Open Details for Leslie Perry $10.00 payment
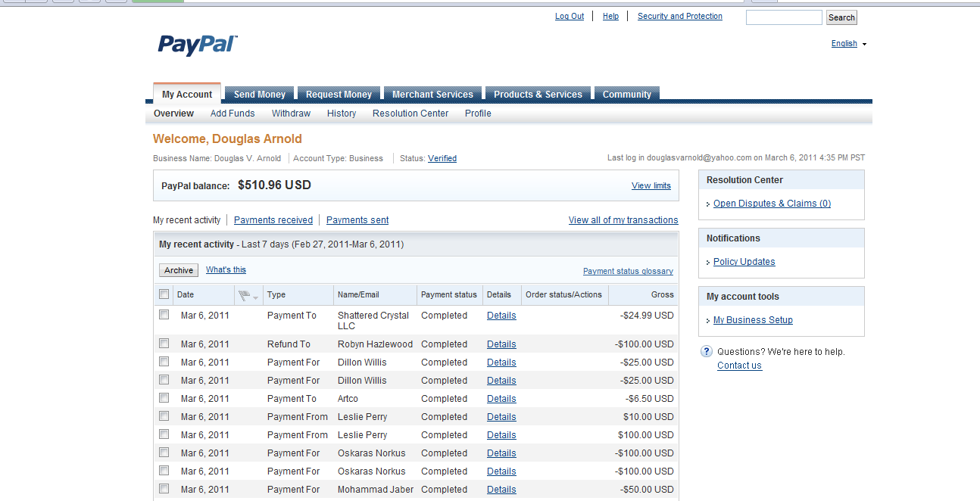 pyautogui.click(x=501, y=417)
